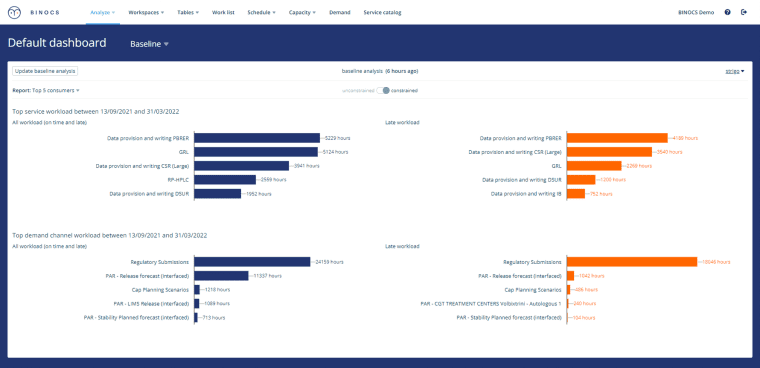Open the Tables dropdown
Screen dimensions: 760x368
pyautogui.click(x=188, y=13)
